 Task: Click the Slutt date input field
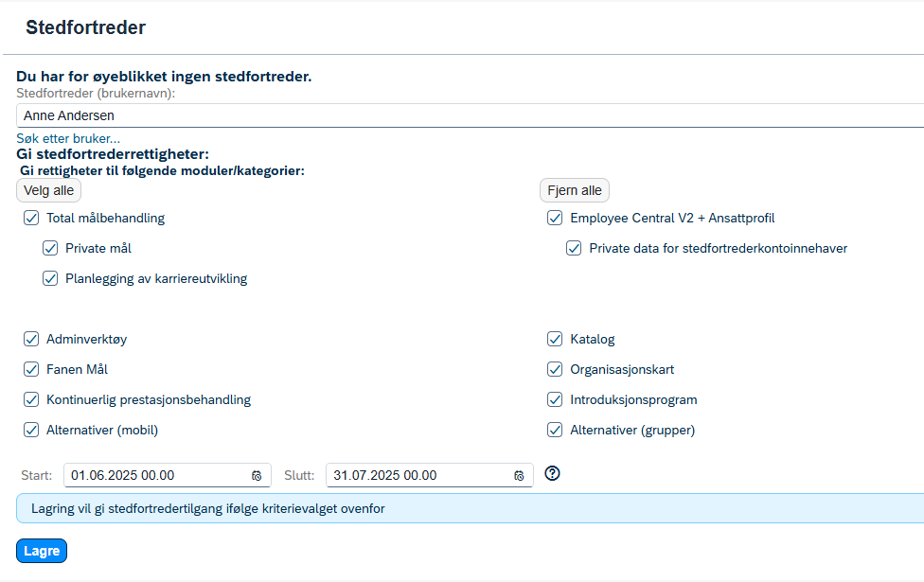[x=430, y=475]
